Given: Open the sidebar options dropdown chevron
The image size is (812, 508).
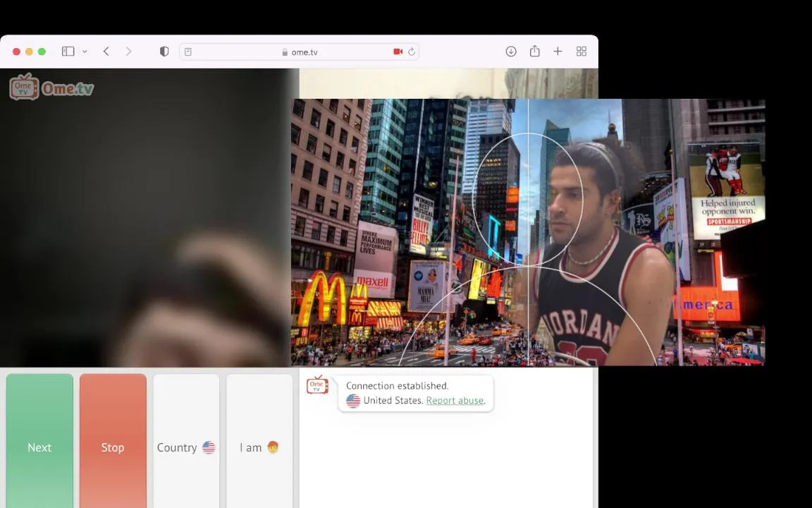Looking at the screenshot, I should pyautogui.click(x=85, y=52).
